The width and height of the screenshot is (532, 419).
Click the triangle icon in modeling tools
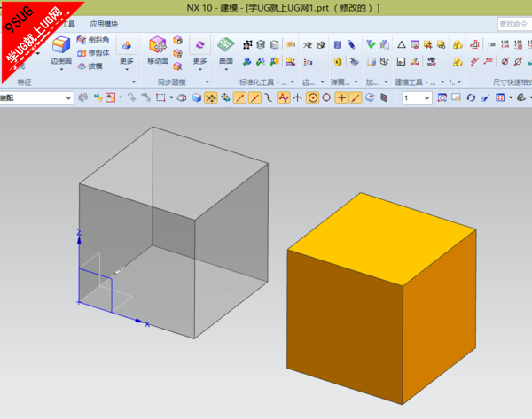click(x=402, y=44)
